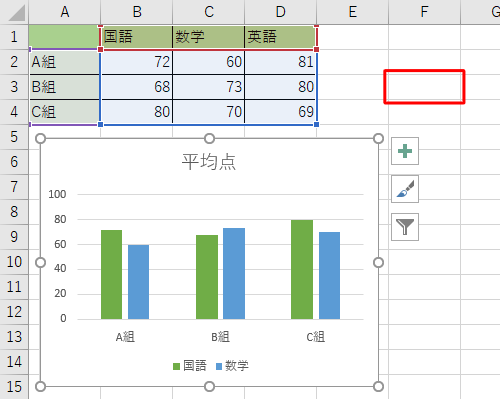Select row 3 header
Screen dimensions: 500x399
(x=14, y=87)
